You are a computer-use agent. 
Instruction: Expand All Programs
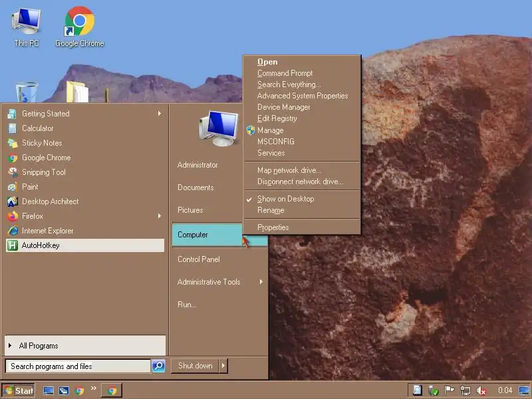85,346
